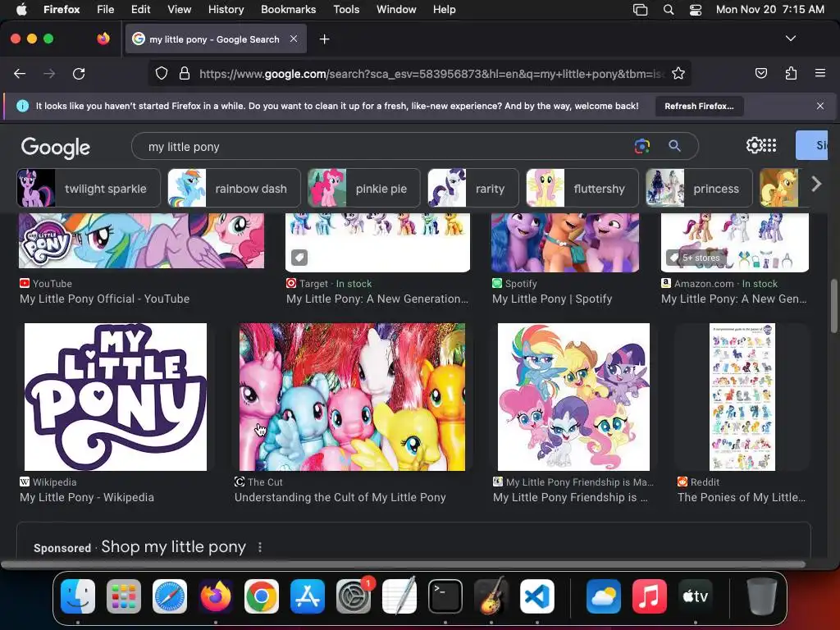
Task: Select the rainbow dash filter chip
Action: coord(234,188)
